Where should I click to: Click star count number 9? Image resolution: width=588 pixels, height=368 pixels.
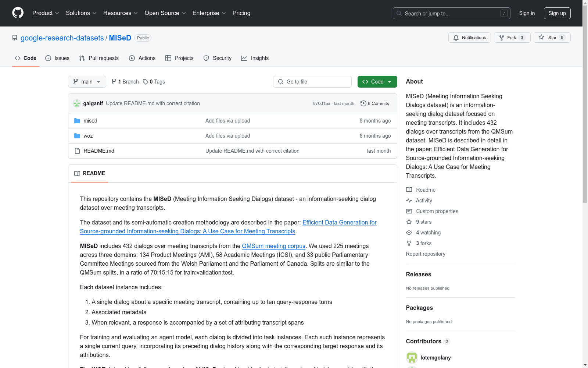[x=562, y=38]
